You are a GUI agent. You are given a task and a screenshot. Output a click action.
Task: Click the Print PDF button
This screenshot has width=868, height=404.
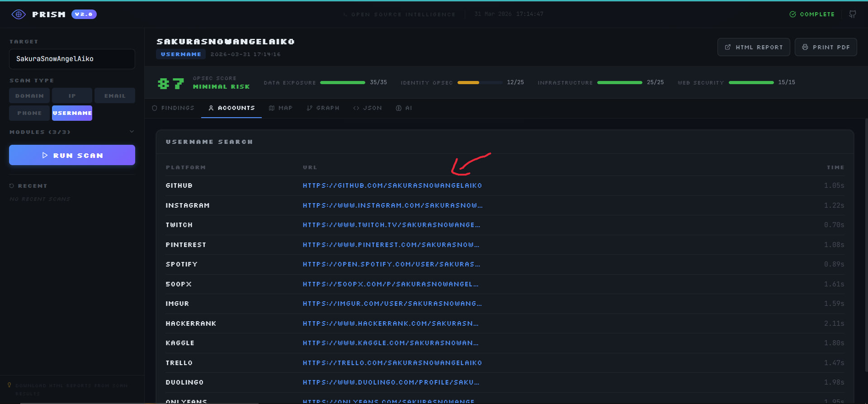tap(826, 47)
